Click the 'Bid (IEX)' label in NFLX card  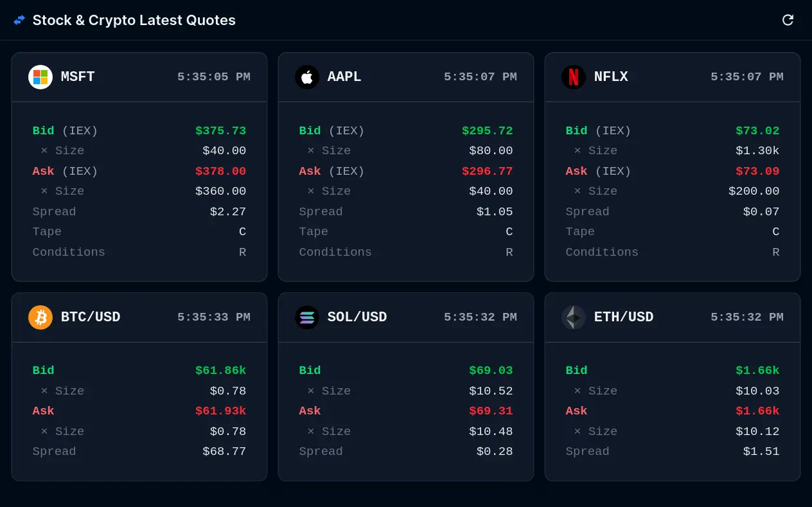tap(599, 131)
